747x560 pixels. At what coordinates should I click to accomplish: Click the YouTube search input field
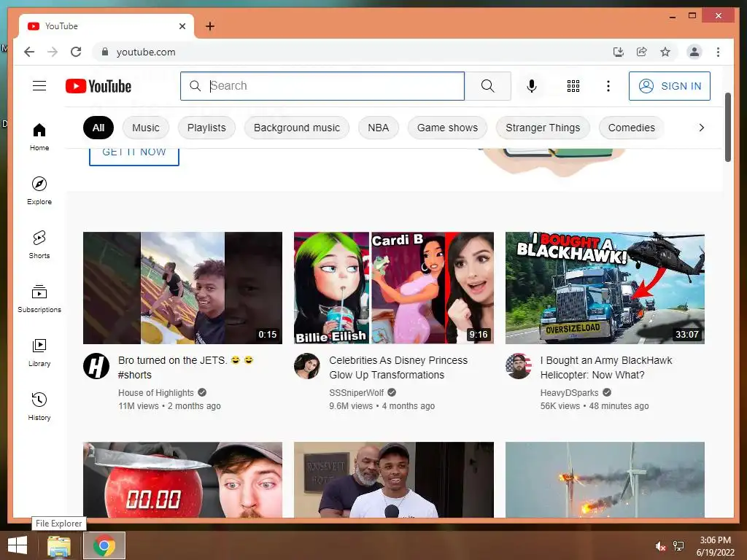pyautogui.click(x=322, y=86)
